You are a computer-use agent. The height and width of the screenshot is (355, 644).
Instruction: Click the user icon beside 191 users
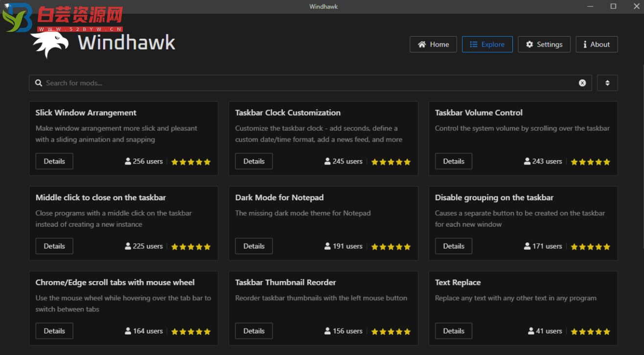(327, 246)
